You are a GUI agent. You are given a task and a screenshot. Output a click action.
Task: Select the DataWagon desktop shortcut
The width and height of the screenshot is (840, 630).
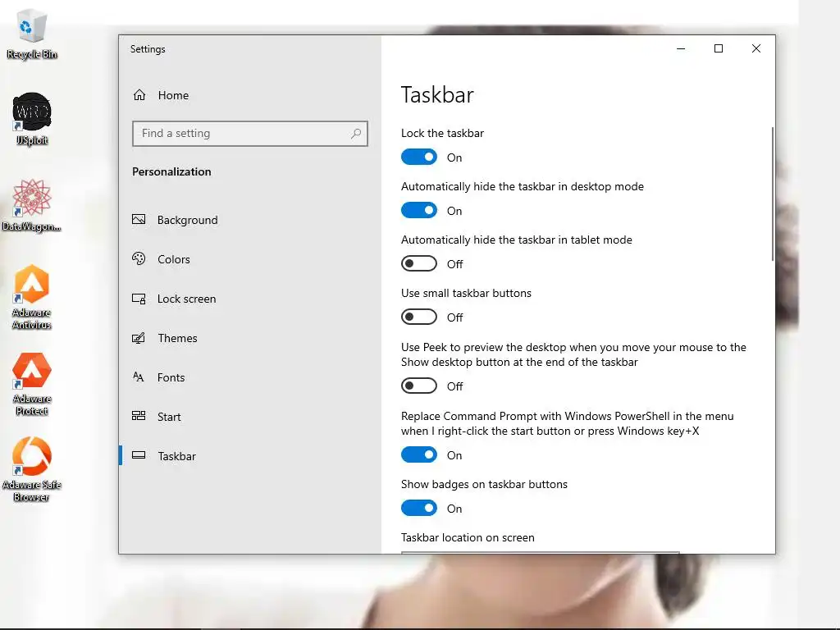[x=32, y=205]
